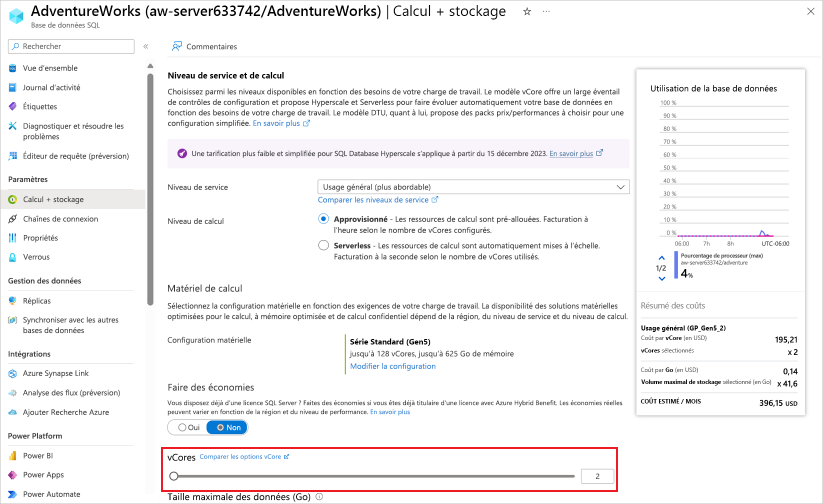Click the rocket icon in Hyperscale banner
This screenshot has height=504, width=823.
pos(182,153)
